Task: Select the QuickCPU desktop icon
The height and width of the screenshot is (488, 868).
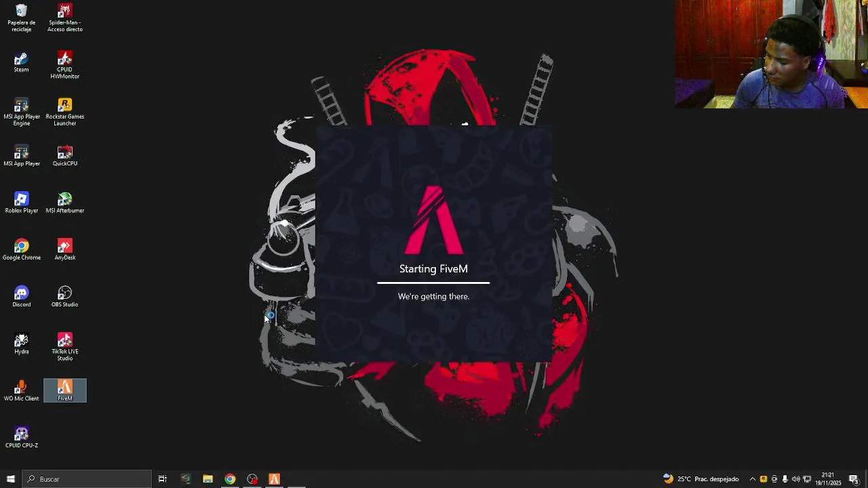Action: coord(65,156)
